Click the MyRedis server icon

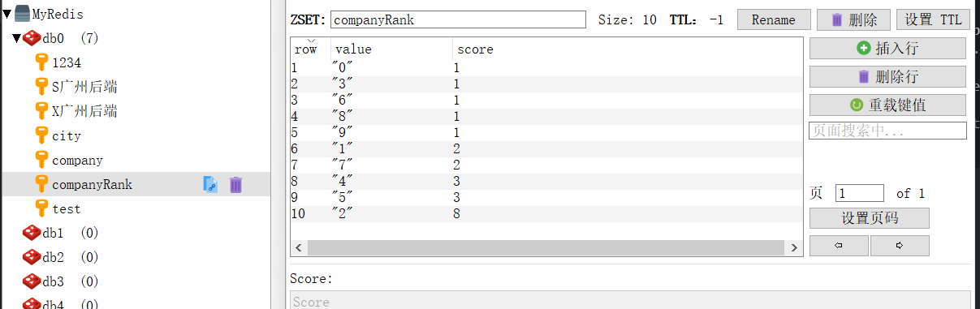(23, 14)
